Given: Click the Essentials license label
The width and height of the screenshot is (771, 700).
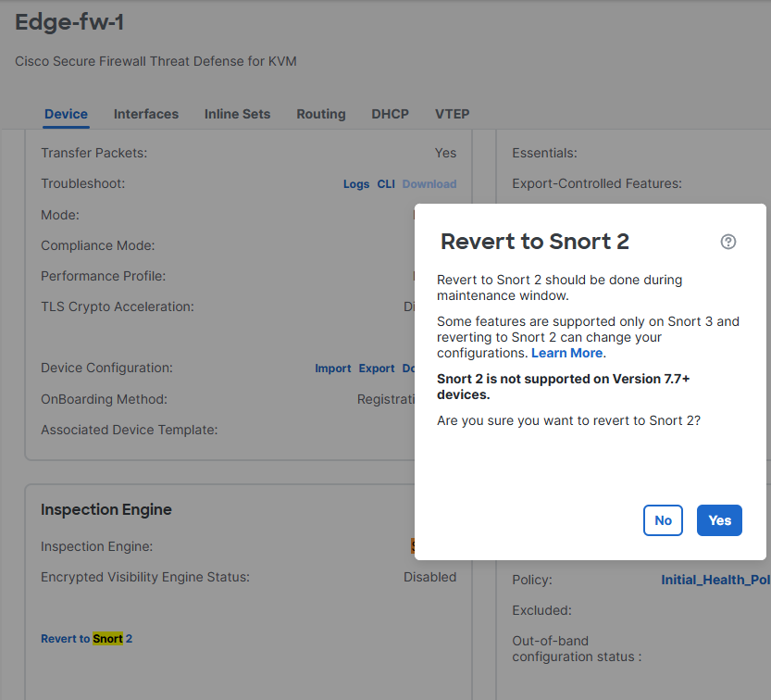Looking at the screenshot, I should pos(544,153).
